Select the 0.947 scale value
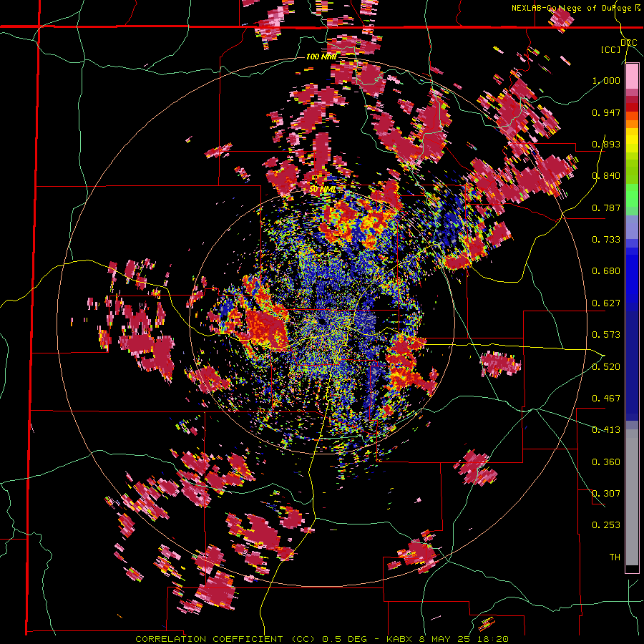This screenshot has width=644, height=644. (606, 112)
